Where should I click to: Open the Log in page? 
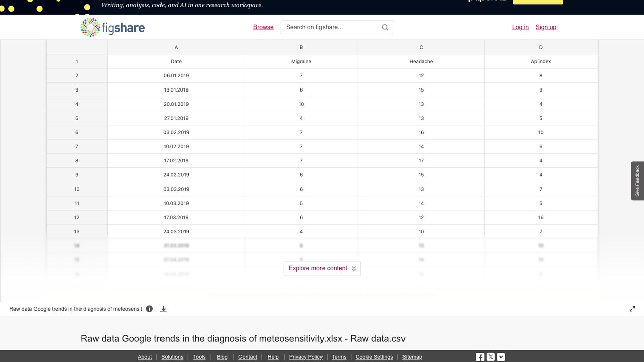[x=520, y=27]
